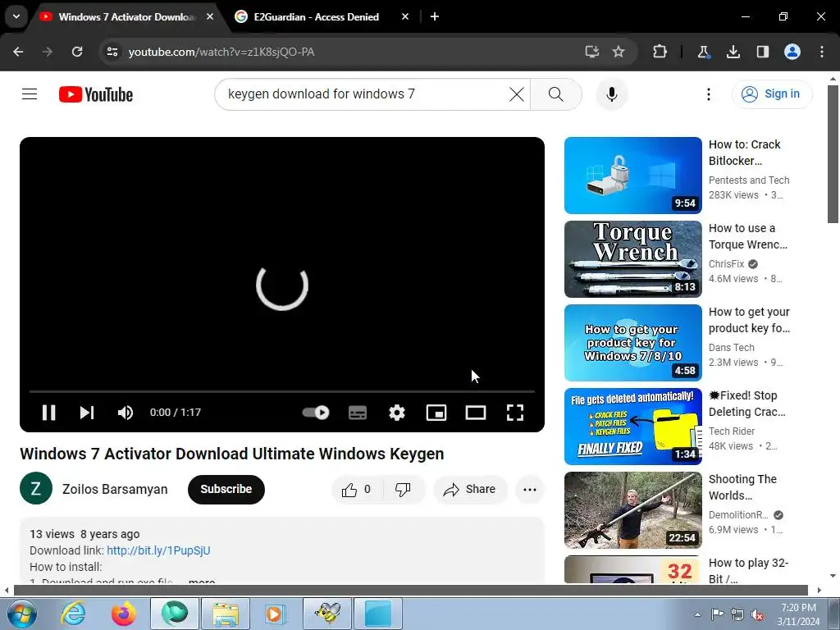This screenshot has height=630, width=840.
Task: Open the tab search dropdown arrow
Action: coord(16,16)
